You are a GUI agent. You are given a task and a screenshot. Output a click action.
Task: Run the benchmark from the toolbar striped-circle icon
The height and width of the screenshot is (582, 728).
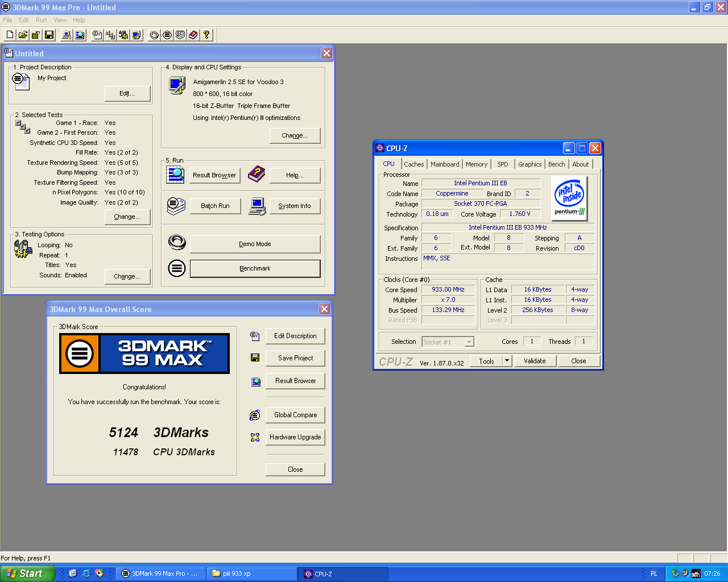click(167, 35)
